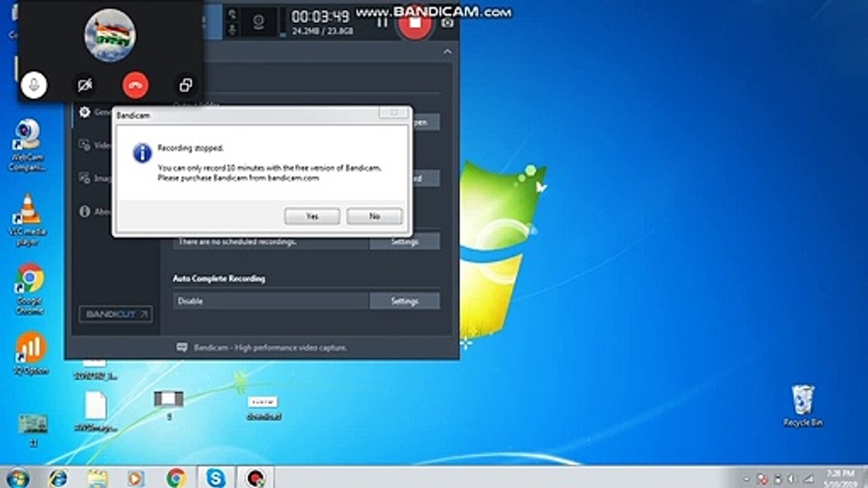Click Yes in the Bandicam dialog
Viewport: 868px width, 488px height.
[x=312, y=216]
